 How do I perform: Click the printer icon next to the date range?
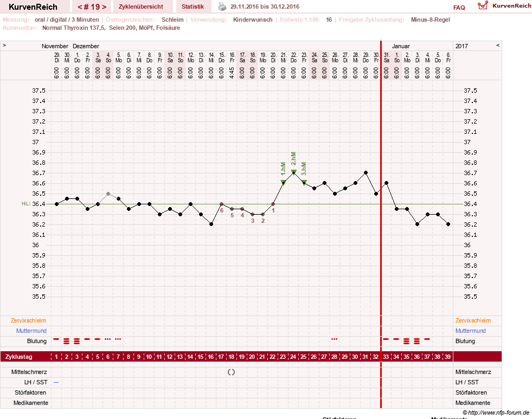(222, 7)
